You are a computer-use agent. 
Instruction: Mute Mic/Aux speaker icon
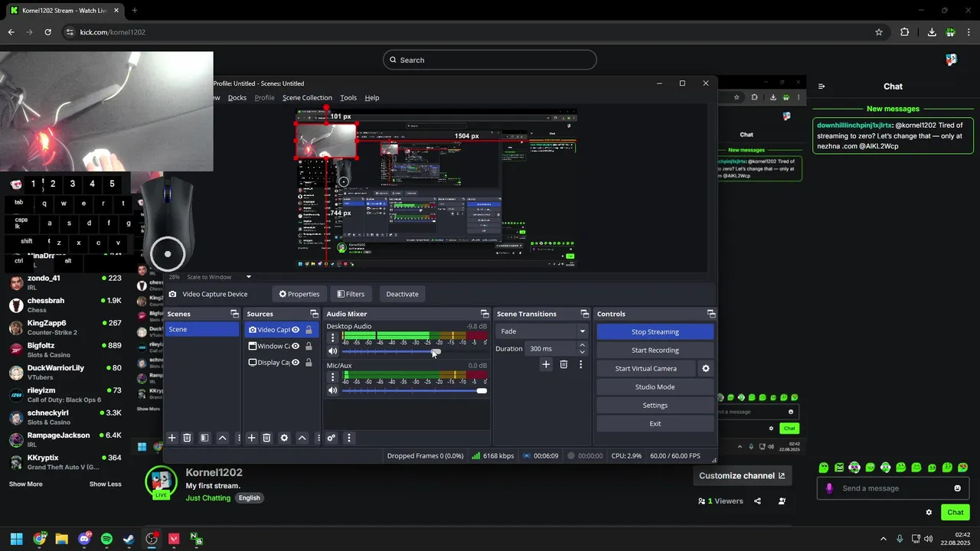(332, 390)
